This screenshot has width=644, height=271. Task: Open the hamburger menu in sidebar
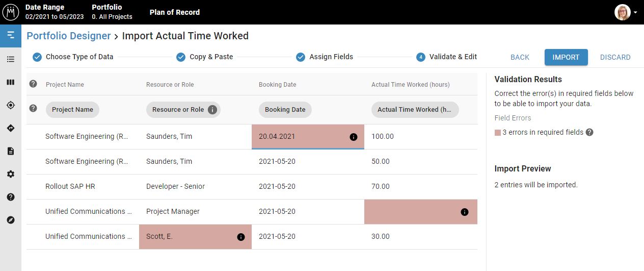tap(11, 35)
